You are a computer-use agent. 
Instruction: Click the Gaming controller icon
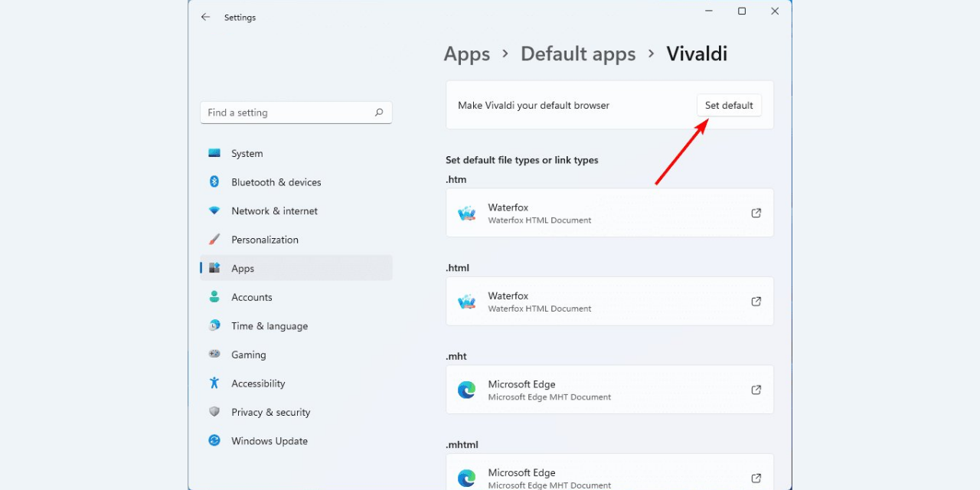(214, 354)
